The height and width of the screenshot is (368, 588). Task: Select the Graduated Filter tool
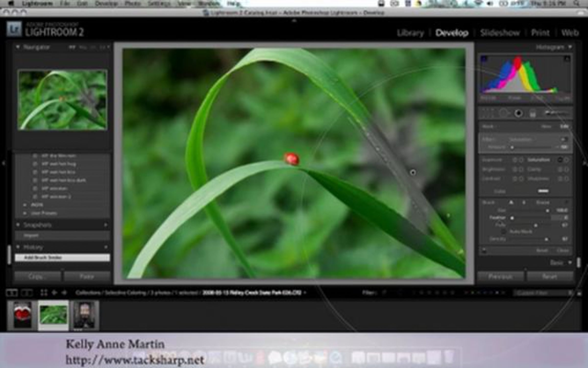click(532, 114)
